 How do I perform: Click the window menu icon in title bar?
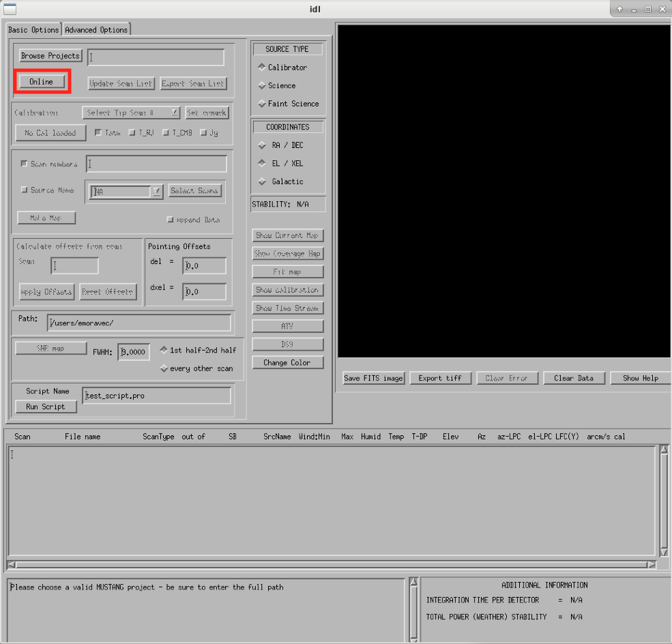(10, 9)
